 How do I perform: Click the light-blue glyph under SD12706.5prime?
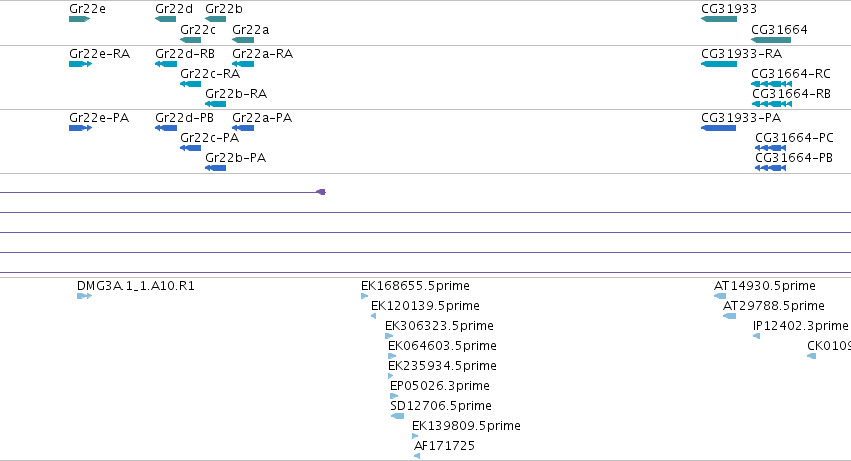(397, 416)
